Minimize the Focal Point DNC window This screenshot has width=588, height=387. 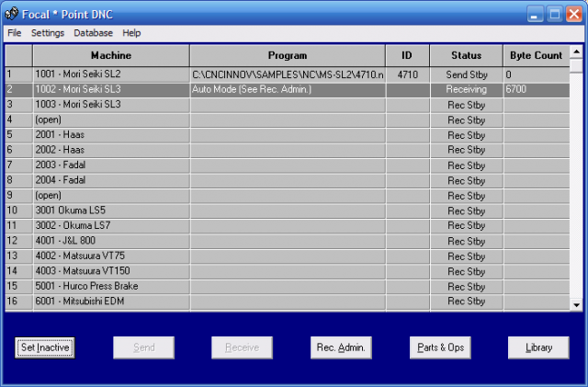pyautogui.click(x=535, y=15)
